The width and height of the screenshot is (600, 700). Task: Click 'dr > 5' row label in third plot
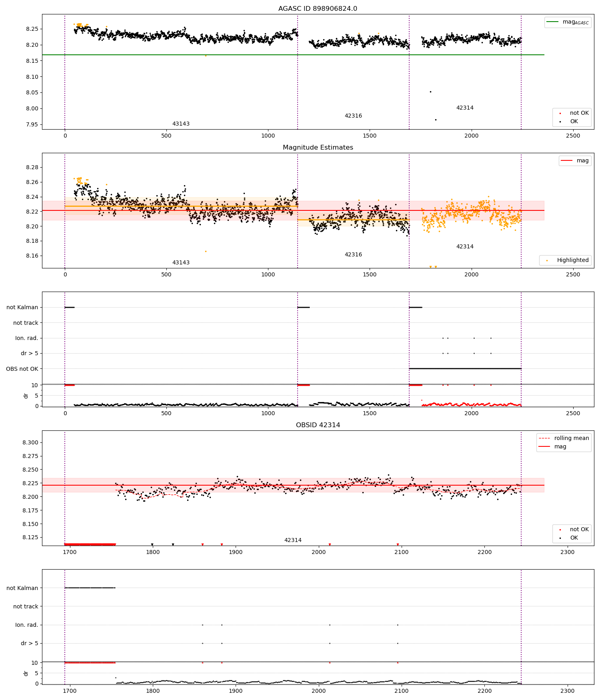click(29, 354)
